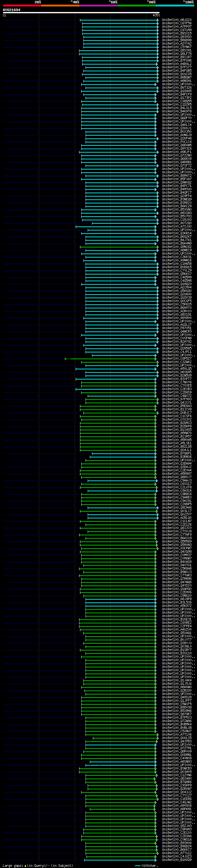Select the UniRef100_Q8LF78 label
This screenshot has width=197, height=868.
[x=176, y=54]
